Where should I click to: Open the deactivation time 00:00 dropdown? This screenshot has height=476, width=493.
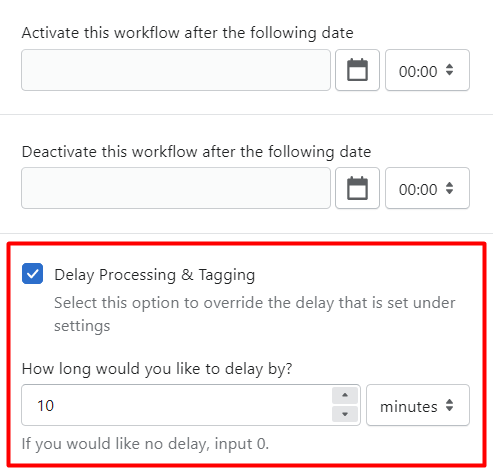(427, 188)
